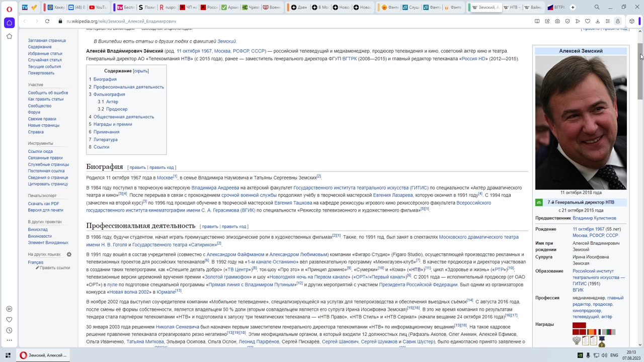Viewport: 644px width, 362px height.
Task: Open the Викисклад link
Action: point(38,230)
